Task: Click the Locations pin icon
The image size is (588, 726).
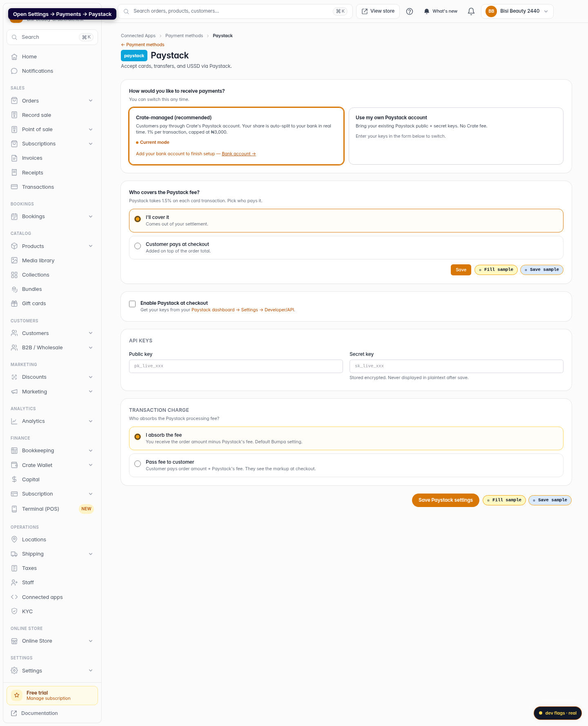Action: tap(14, 540)
